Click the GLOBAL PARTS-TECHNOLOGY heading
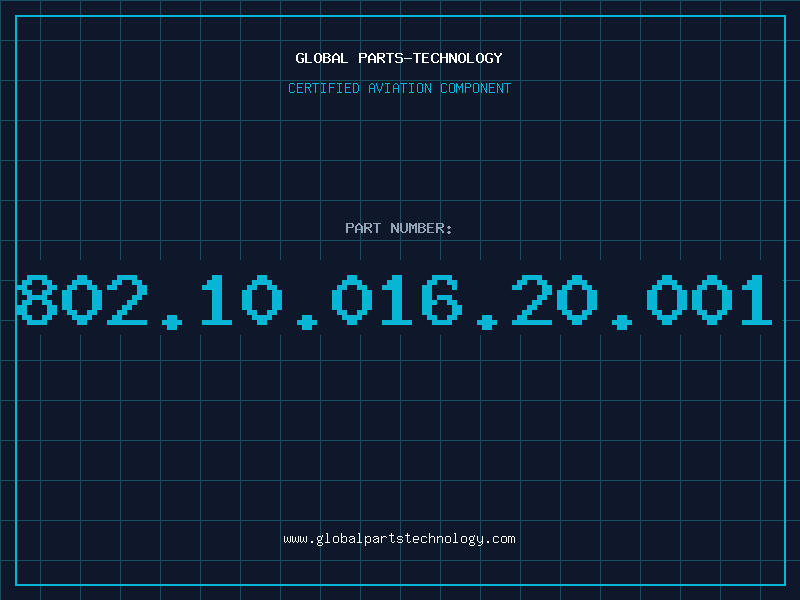Image resolution: width=800 pixels, height=600 pixels. [399, 58]
